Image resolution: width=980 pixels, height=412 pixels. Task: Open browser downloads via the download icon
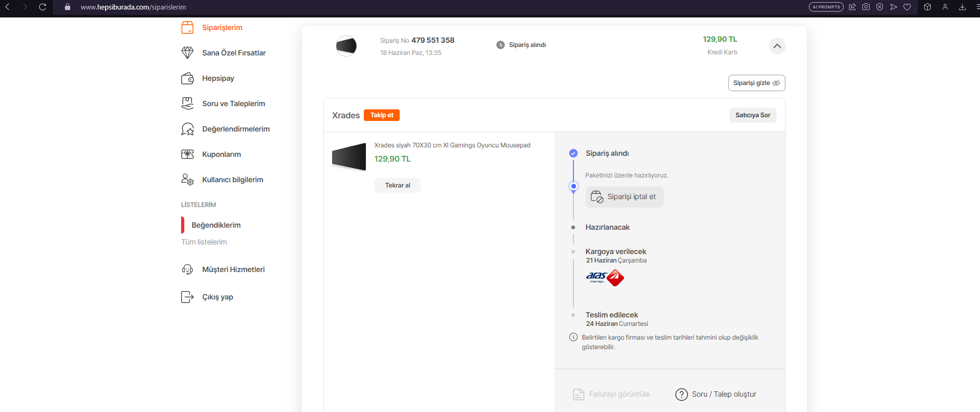[x=962, y=7]
